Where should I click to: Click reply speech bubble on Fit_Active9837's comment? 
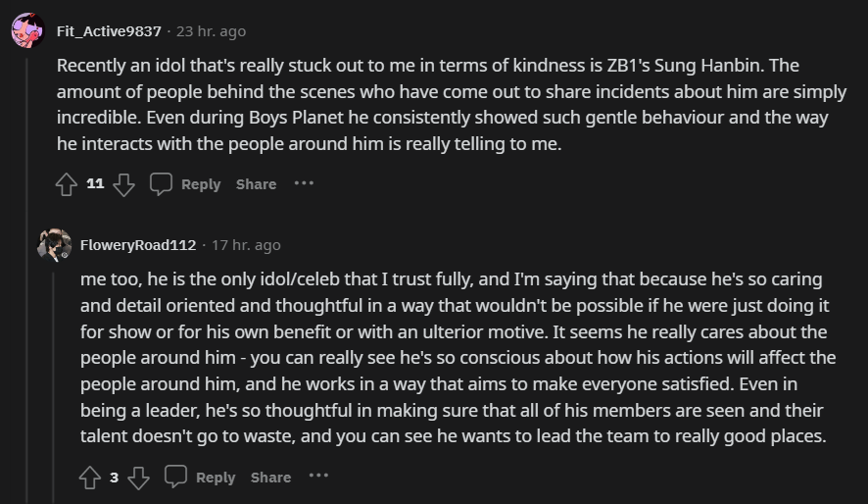pyautogui.click(x=161, y=184)
